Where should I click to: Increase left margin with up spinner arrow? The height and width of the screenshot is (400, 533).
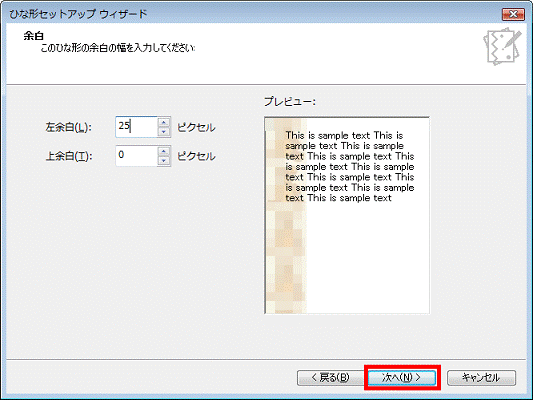tap(164, 122)
